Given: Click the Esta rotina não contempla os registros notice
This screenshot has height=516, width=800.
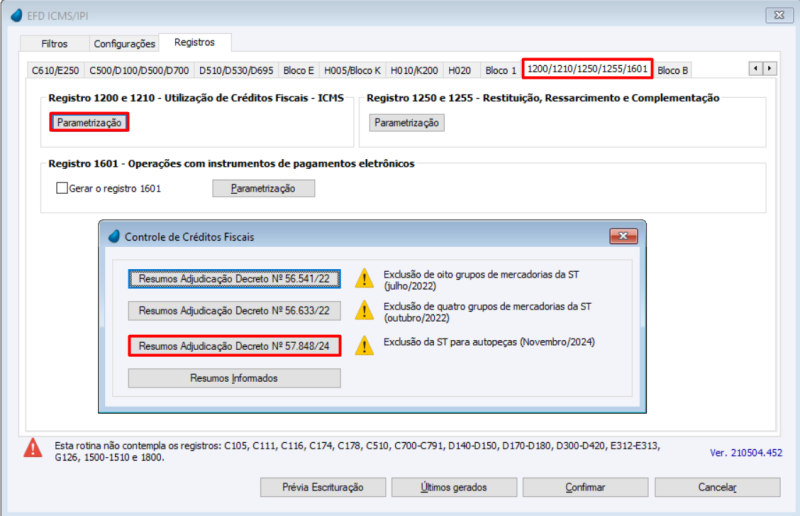Looking at the screenshot, I should (357, 452).
